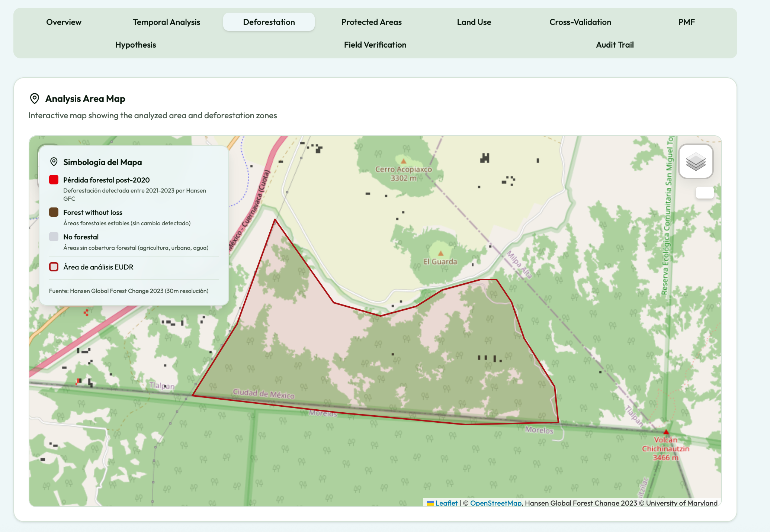Go to the Protected Areas tab
Image resolution: width=770 pixels, height=532 pixels.
click(x=371, y=22)
